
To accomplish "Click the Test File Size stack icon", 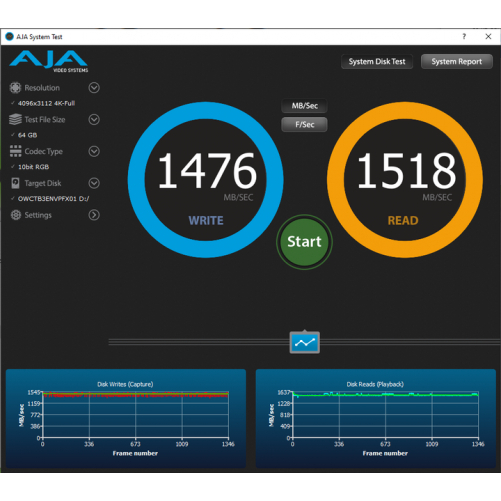I will (x=15, y=119).
